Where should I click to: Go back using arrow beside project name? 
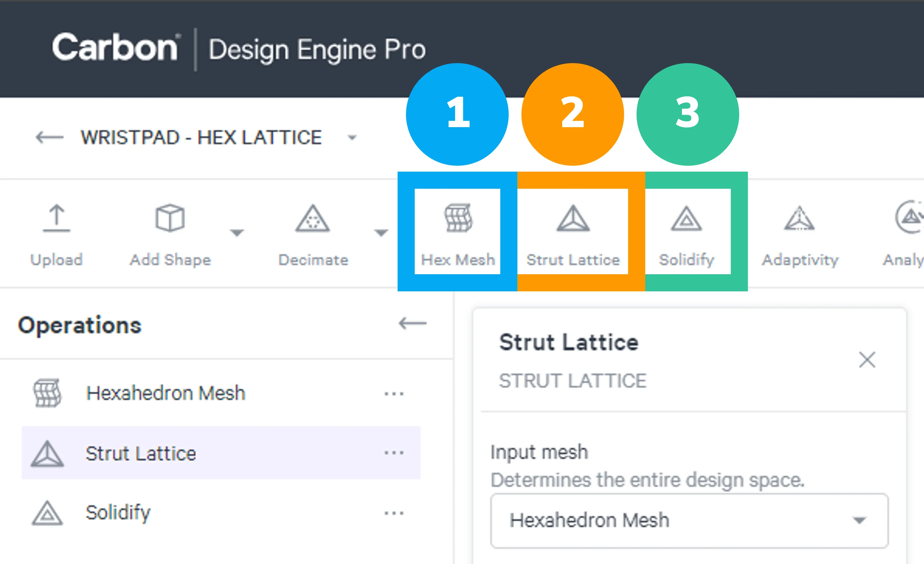click(x=49, y=137)
